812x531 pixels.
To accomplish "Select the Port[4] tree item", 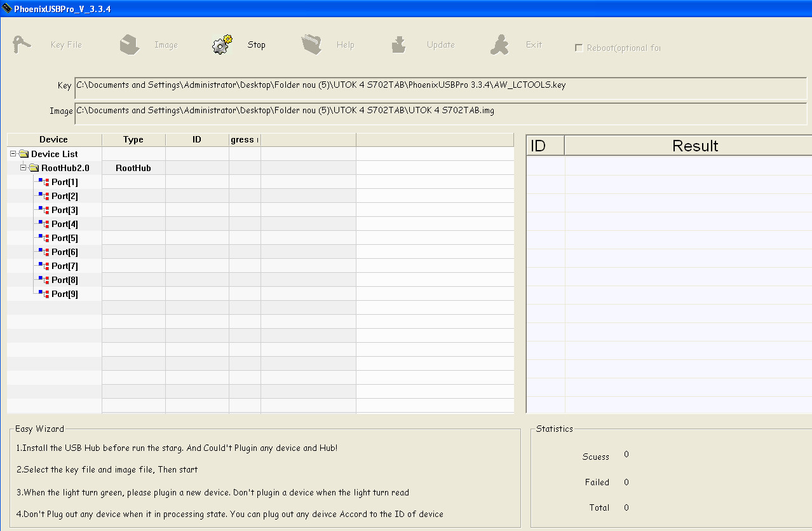I will point(65,224).
